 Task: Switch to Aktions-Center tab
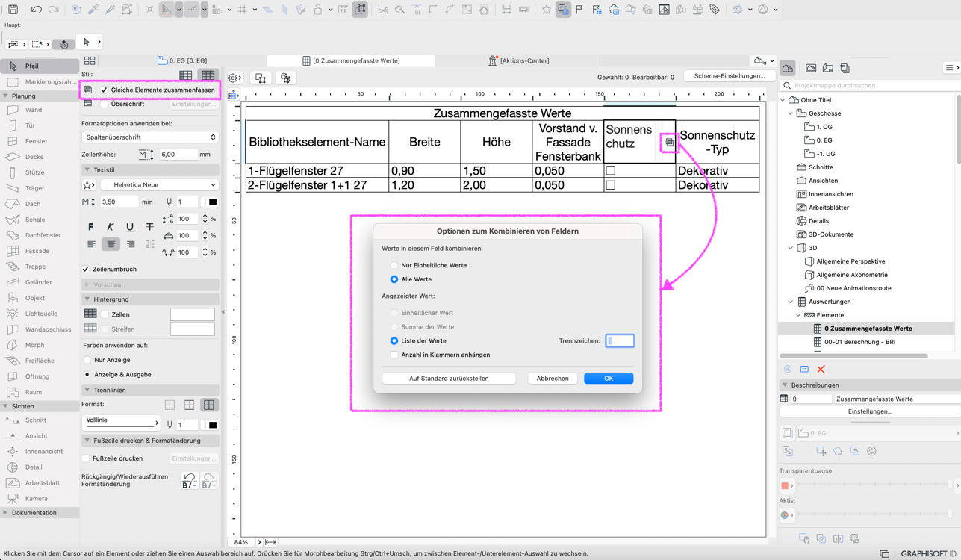519,60
